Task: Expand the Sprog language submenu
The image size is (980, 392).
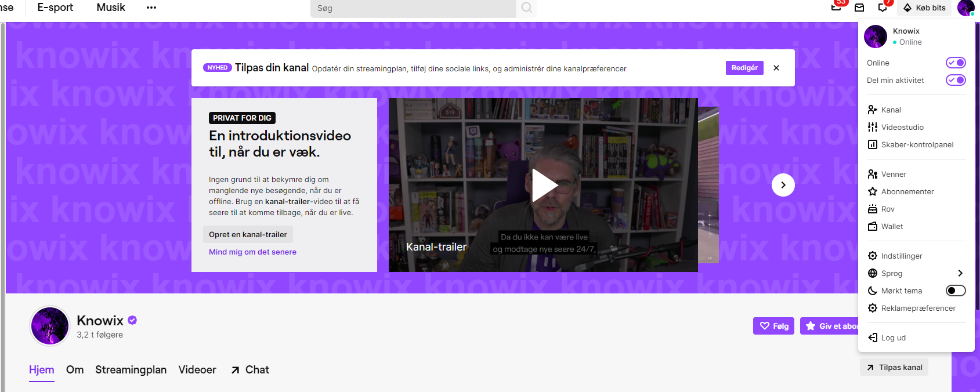Action: [916, 273]
